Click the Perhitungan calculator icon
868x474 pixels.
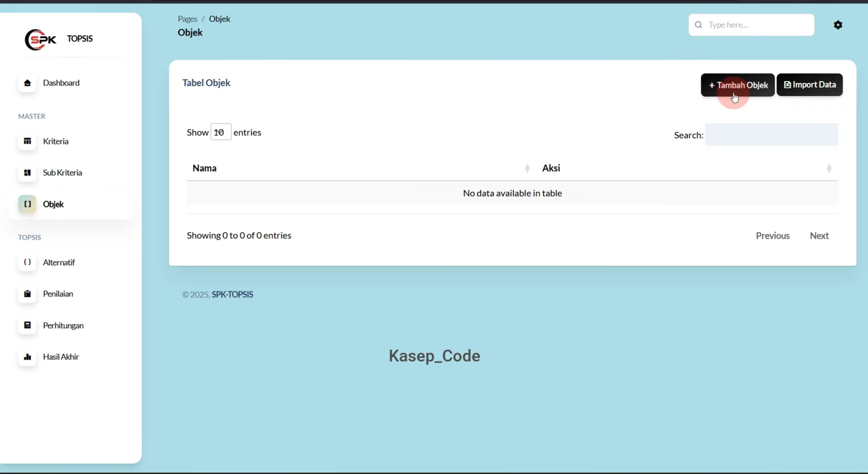27,325
